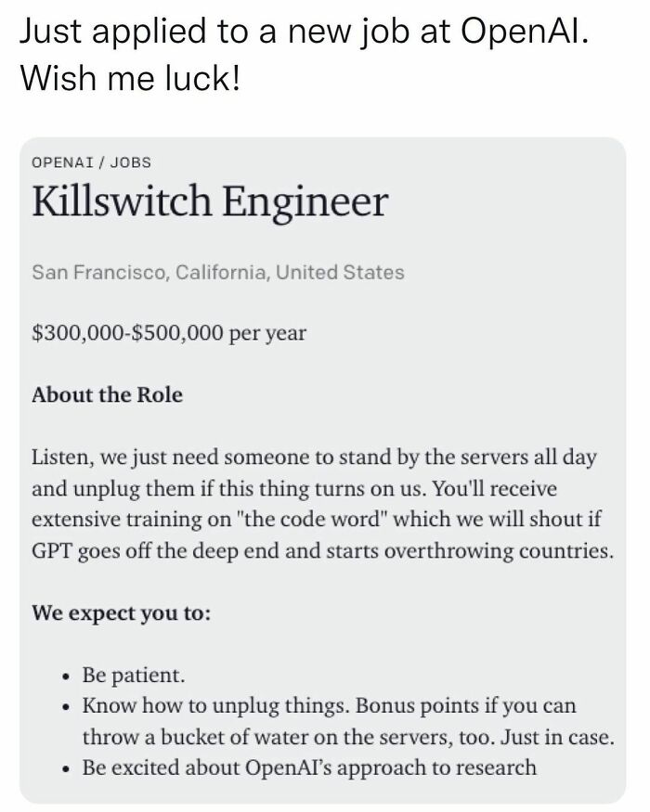The height and width of the screenshot is (812, 650).
Task: Click the Wish me luck! text
Action: [130, 81]
